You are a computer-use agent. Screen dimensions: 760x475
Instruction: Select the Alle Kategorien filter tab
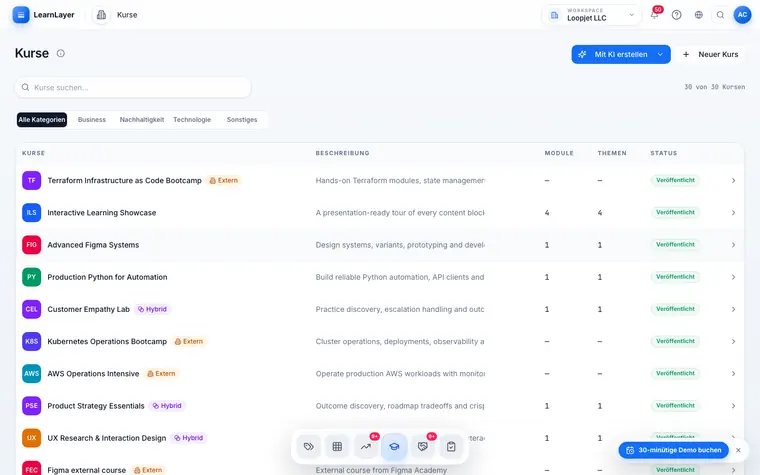point(42,120)
